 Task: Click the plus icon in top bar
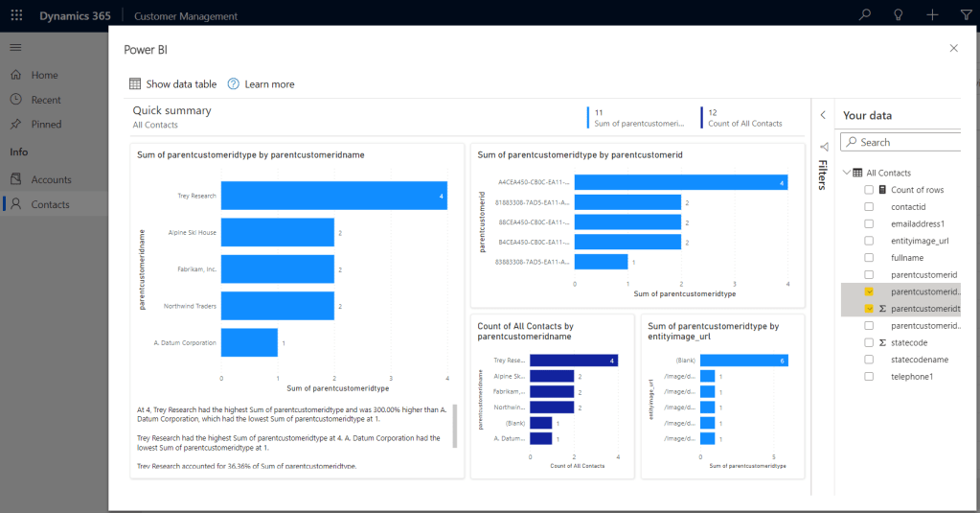932,15
